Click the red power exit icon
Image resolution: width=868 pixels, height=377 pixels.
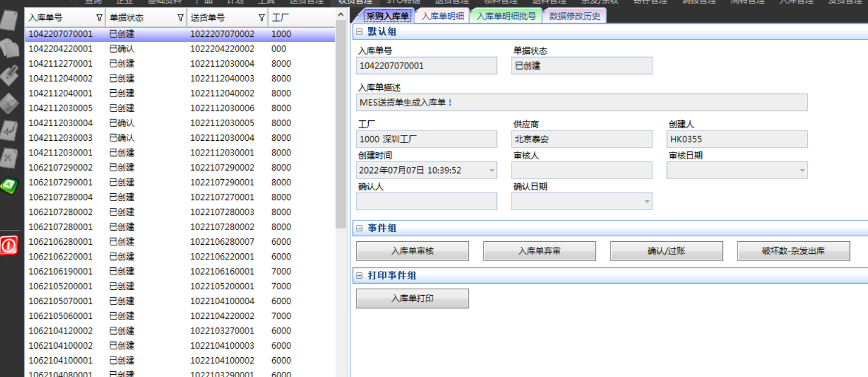click(x=10, y=245)
